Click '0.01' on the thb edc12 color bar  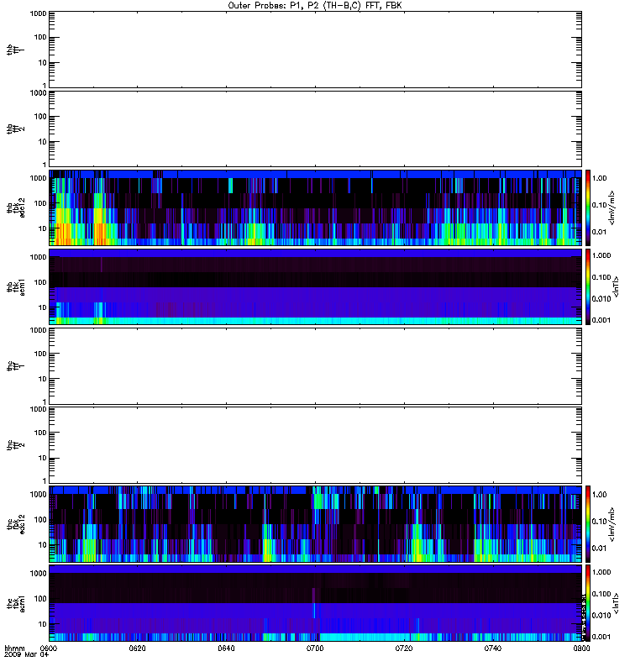(599, 232)
